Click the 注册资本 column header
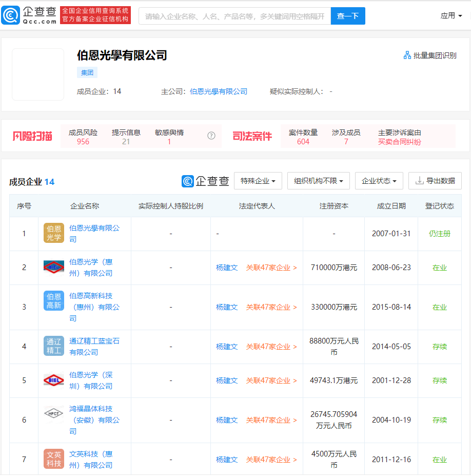 click(333, 206)
